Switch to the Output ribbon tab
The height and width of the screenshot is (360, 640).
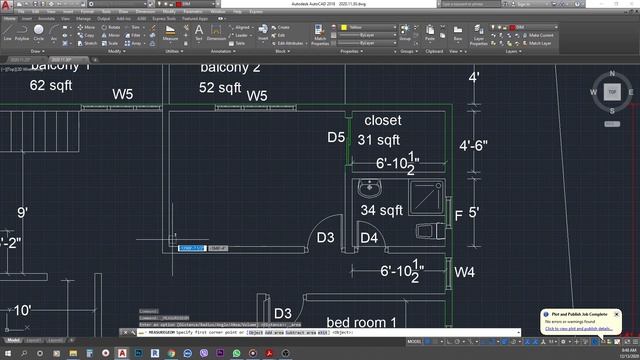click(103, 18)
